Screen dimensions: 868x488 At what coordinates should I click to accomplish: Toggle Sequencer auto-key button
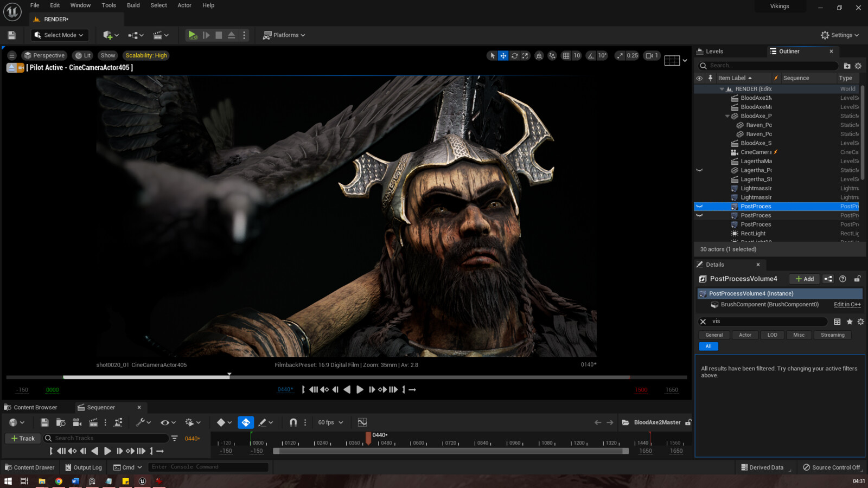point(246,422)
